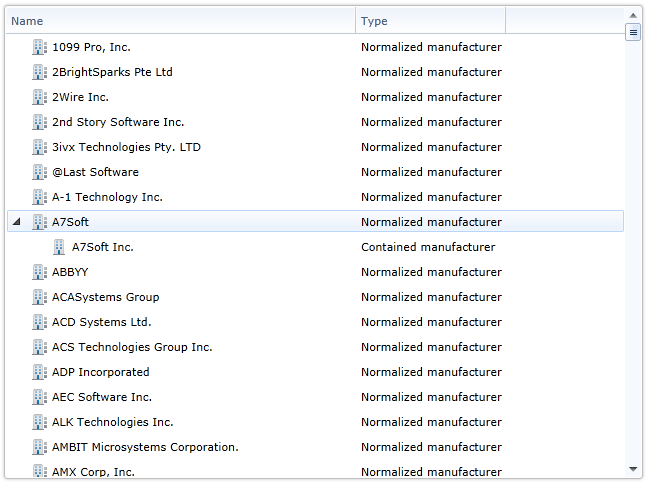
Task: Click the icon beside ACD Systems Ltd.
Action: pyautogui.click(x=40, y=322)
